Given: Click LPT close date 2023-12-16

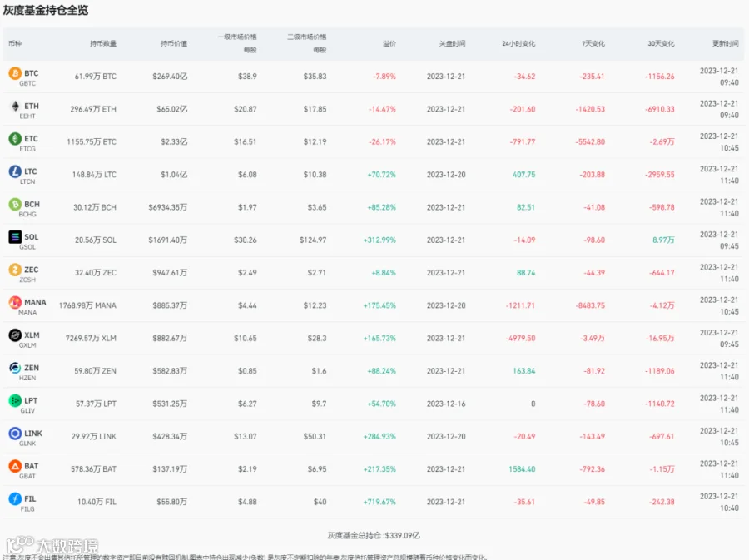Looking at the screenshot, I should 446,404.
